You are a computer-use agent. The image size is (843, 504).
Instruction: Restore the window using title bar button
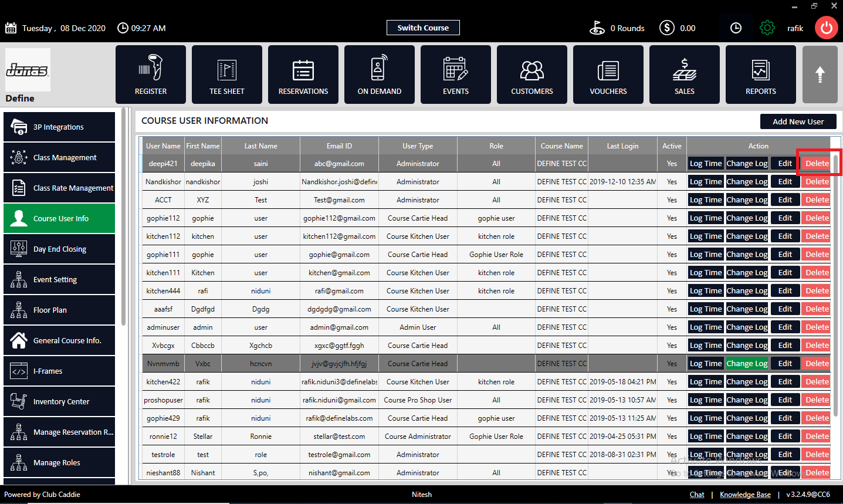814,6
